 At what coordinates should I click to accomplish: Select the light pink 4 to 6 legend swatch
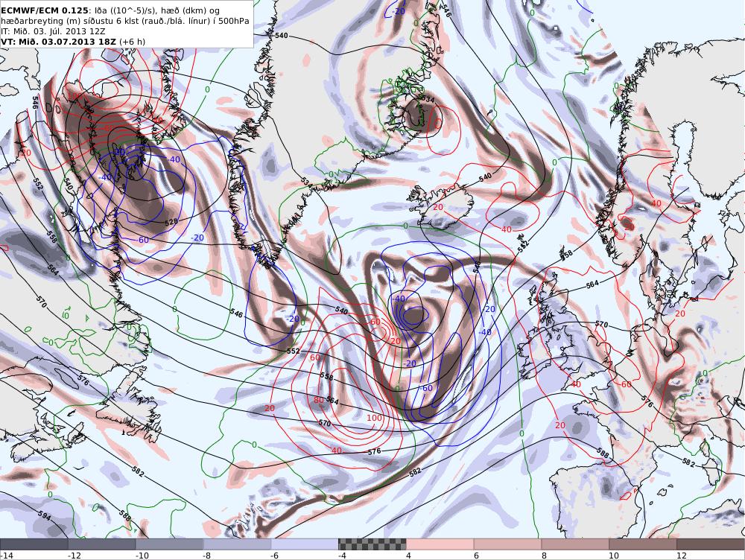pos(440,544)
